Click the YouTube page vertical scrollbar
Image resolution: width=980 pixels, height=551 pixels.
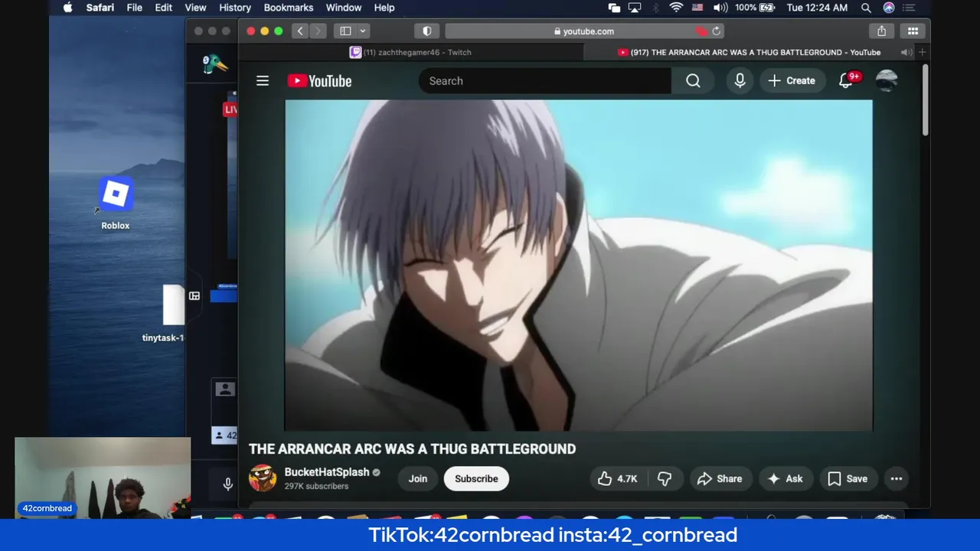(x=925, y=100)
